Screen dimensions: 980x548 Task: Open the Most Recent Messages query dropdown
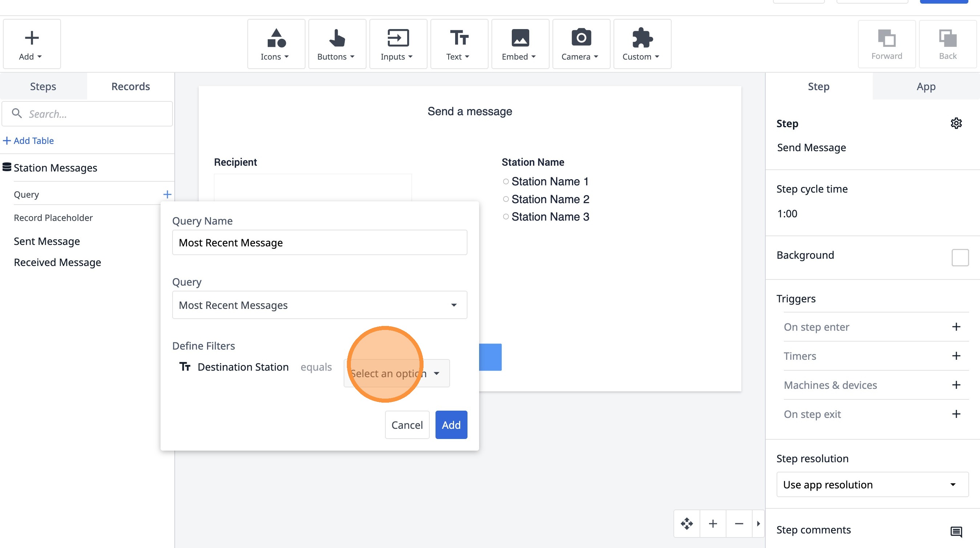(x=319, y=305)
